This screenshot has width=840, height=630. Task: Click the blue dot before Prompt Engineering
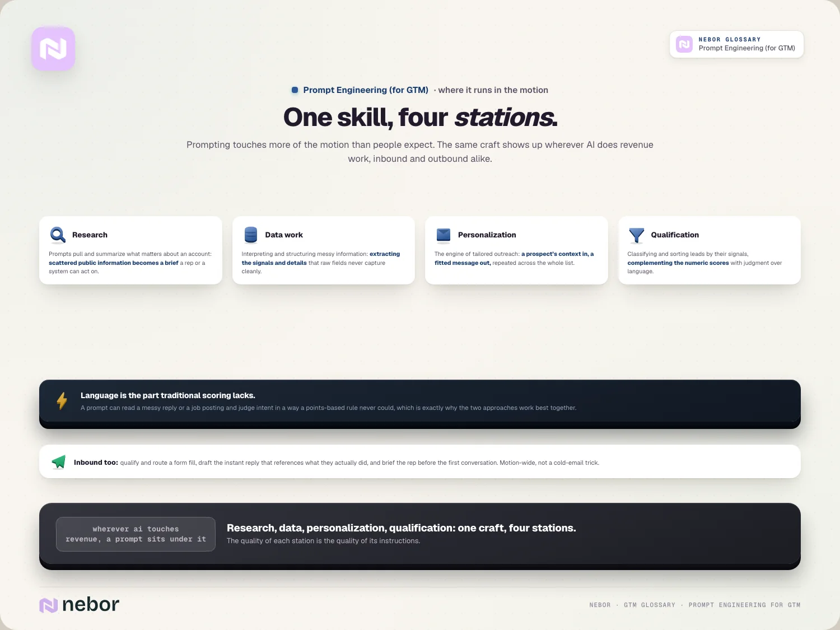point(295,90)
